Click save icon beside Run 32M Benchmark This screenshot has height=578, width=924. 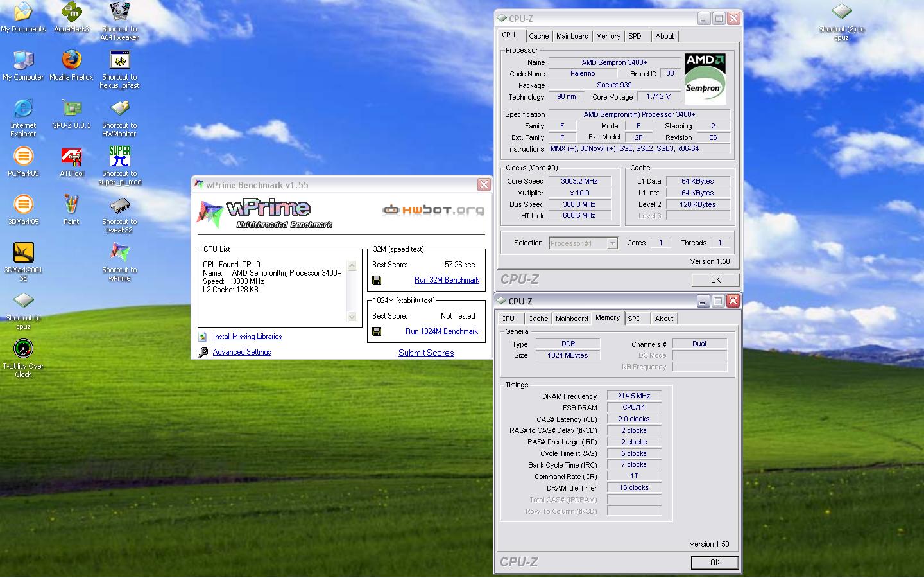(x=377, y=280)
